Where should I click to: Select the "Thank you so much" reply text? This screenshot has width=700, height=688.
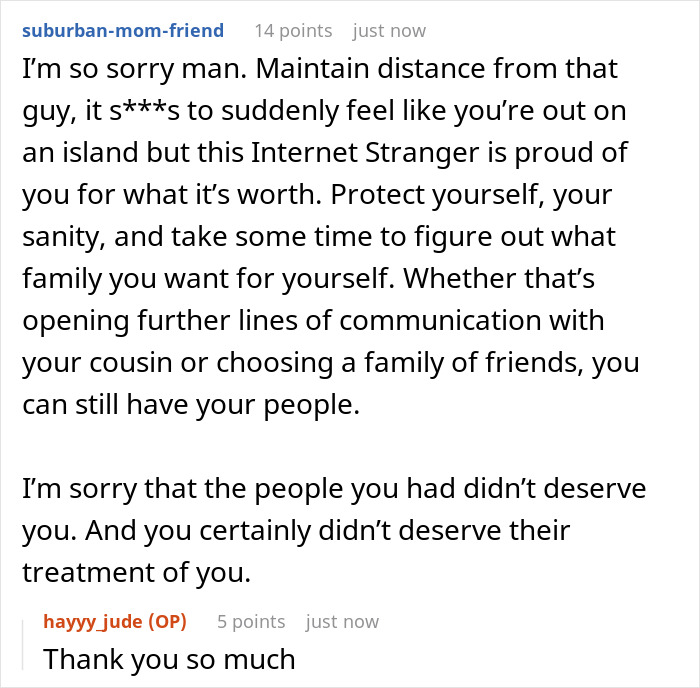[x=169, y=659]
